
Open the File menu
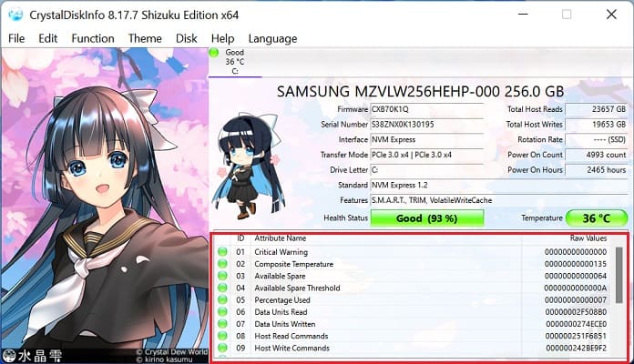(x=16, y=38)
